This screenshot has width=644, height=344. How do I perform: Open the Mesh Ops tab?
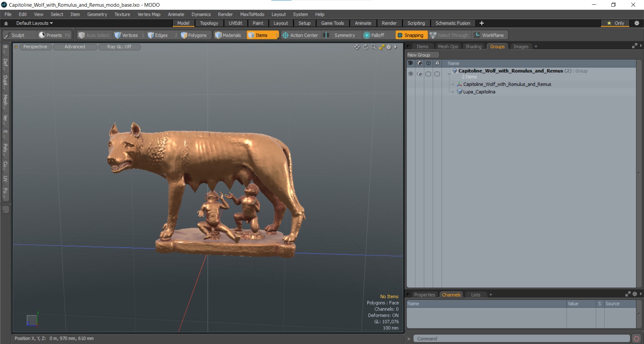tap(448, 47)
